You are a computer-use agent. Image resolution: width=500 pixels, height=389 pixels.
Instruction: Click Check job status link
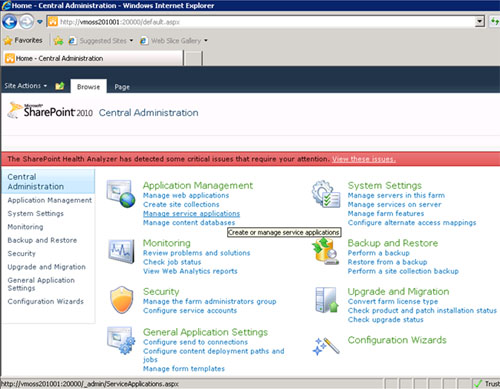tap(172, 262)
